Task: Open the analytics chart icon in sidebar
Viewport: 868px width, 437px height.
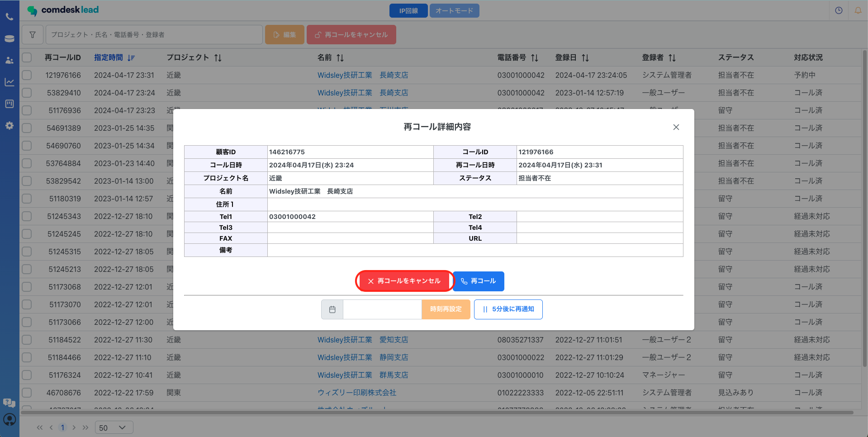Action: 9,82
